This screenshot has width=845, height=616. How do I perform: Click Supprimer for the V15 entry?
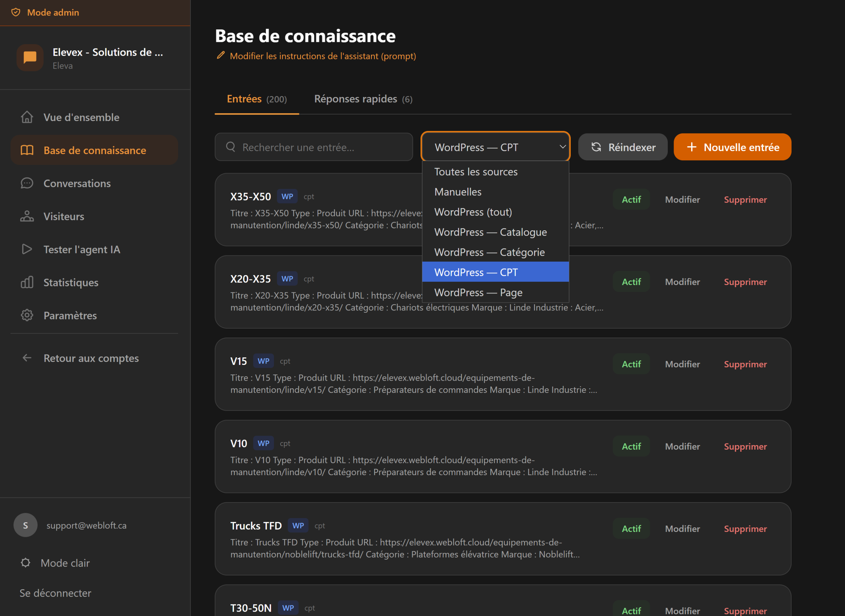(x=745, y=364)
